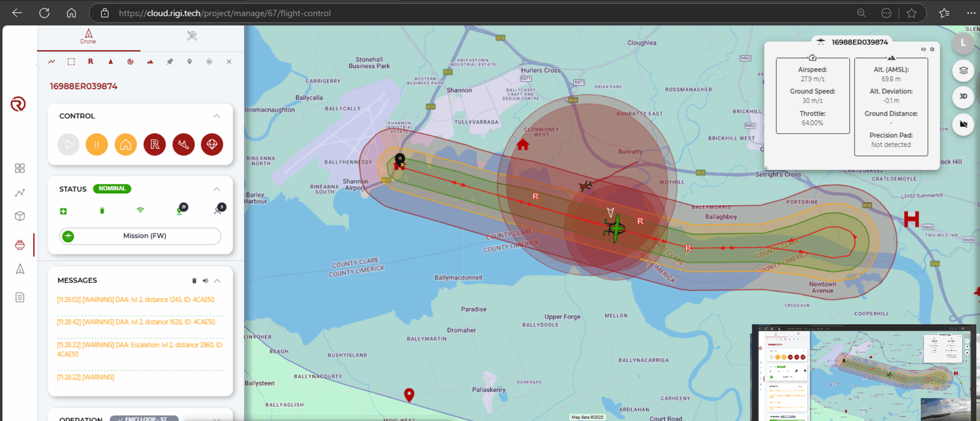Open the map layers button
Viewport: 980px width, 421px height.
pos(963,70)
